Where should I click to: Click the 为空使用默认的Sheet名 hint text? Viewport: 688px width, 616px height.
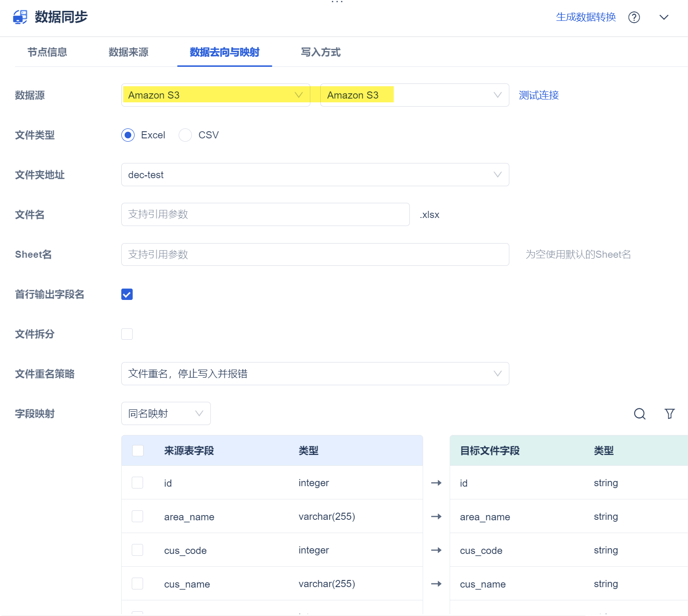[578, 254]
